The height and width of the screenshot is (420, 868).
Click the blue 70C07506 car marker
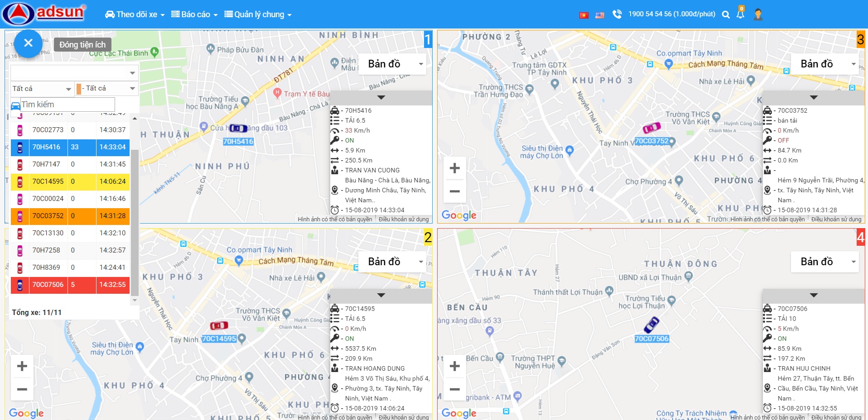[x=652, y=325]
